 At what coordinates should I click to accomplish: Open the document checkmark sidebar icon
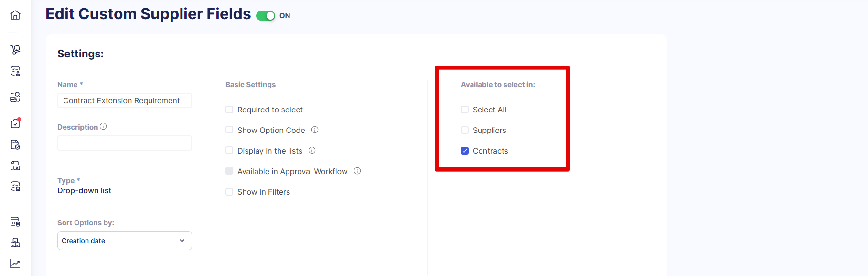point(15,144)
